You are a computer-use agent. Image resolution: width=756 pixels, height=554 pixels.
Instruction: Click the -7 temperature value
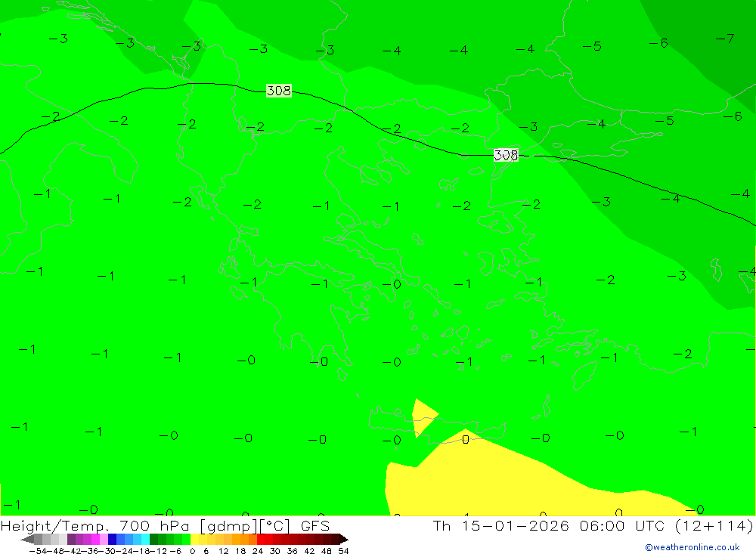725,38
